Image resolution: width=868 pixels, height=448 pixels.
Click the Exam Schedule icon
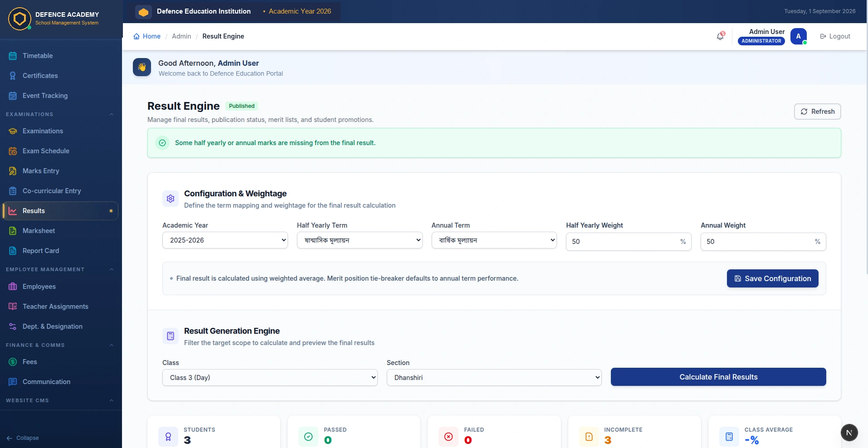point(13,151)
